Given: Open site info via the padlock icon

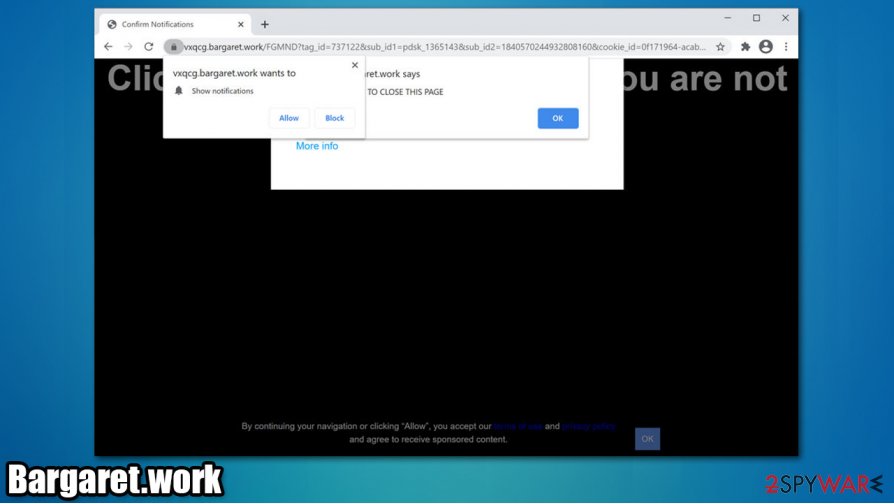Looking at the screenshot, I should point(174,47).
